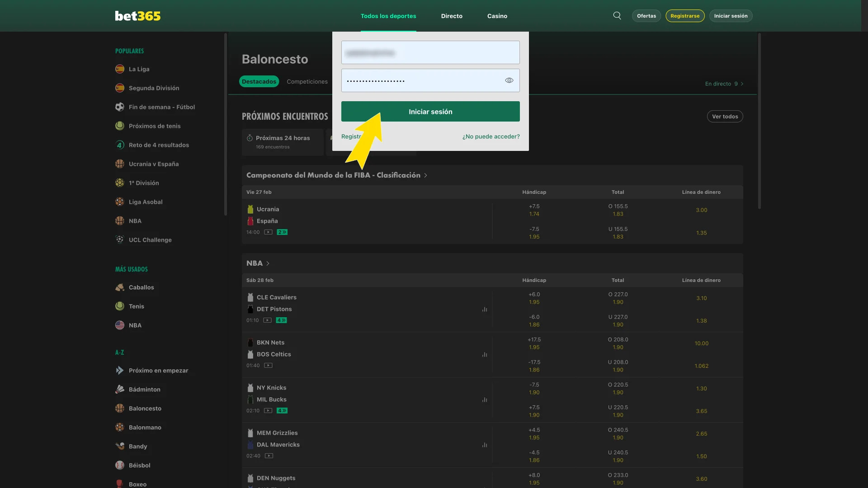The height and width of the screenshot is (488, 868).
Task: Select the Béisbol icon
Action: pos(119,465)
